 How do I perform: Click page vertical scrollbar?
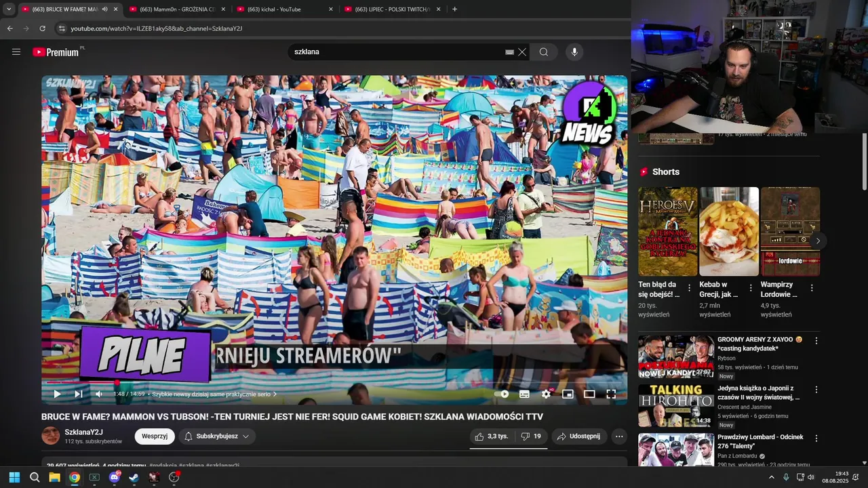(864, 163)
